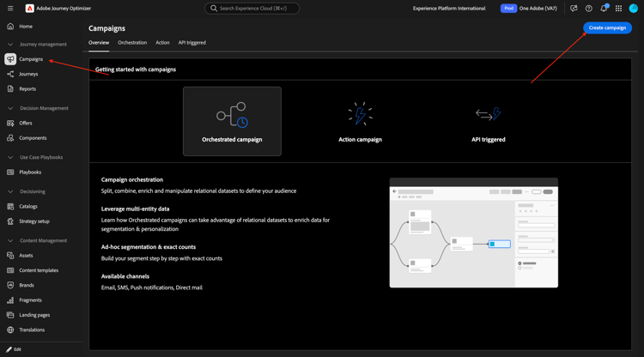This screenshot has width=644, height=357.
Task: Click the campaign orchestration preview image
Action: [x=473, y=233]
